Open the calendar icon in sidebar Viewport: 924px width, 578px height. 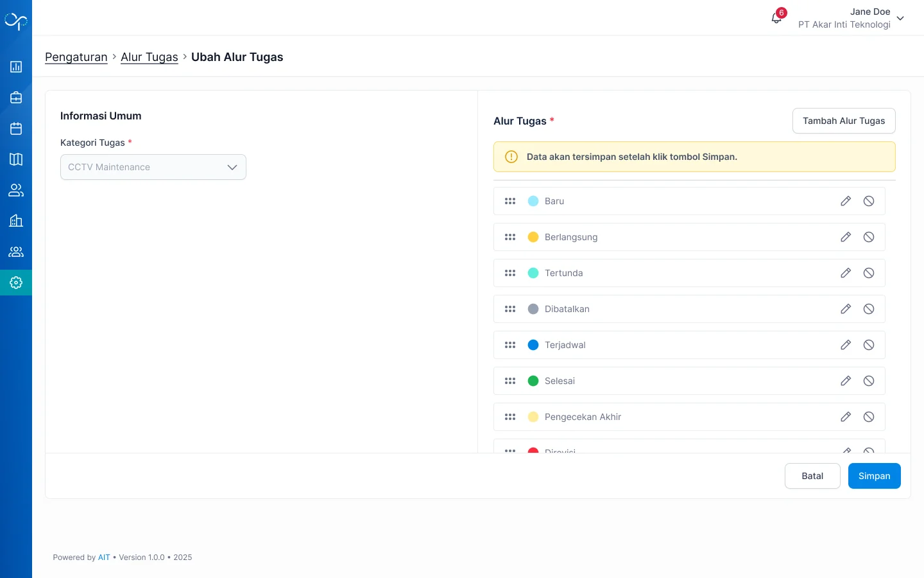[x=16, y=128]
